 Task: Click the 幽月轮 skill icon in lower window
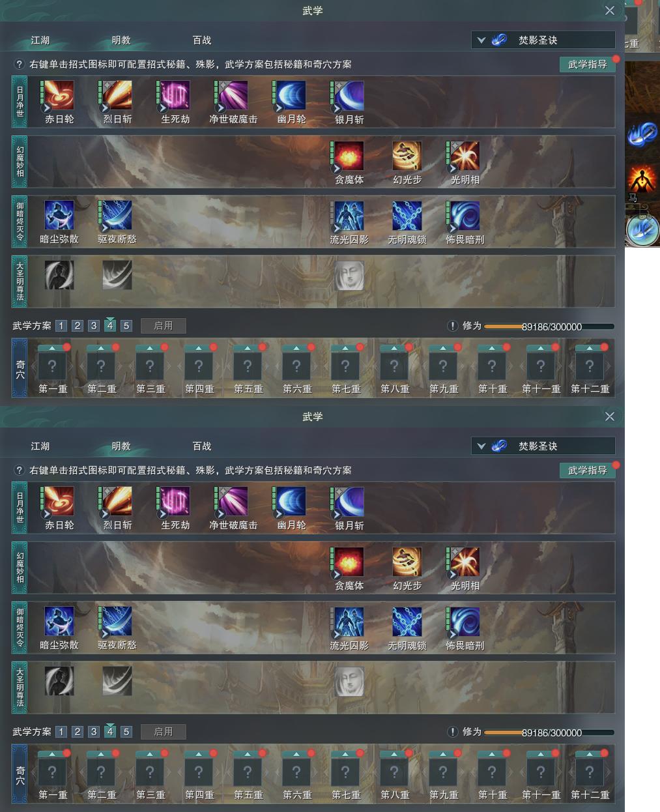291,502
